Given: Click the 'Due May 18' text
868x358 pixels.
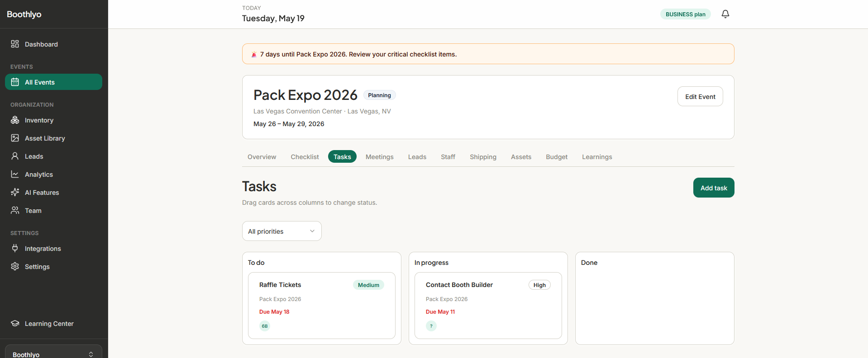Looking at the screenshot, I should coord(274,312).
